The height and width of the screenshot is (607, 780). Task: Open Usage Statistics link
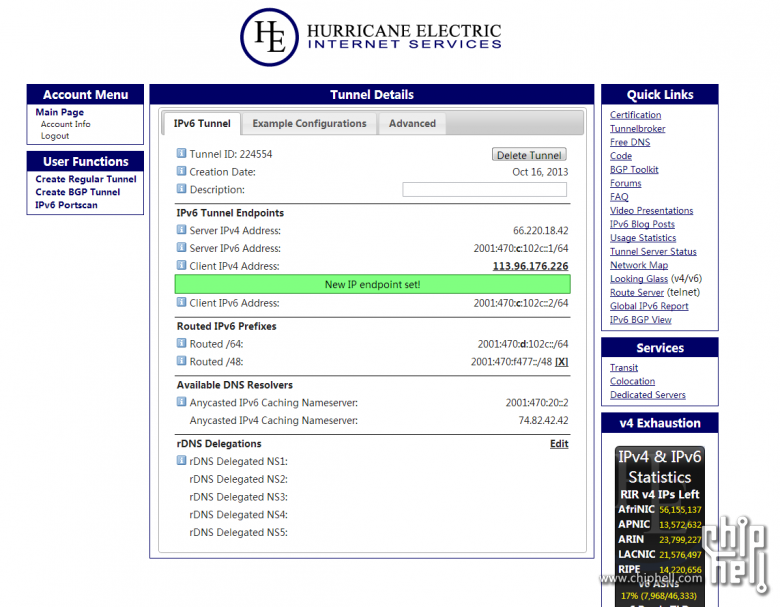(x=643, y=238)
